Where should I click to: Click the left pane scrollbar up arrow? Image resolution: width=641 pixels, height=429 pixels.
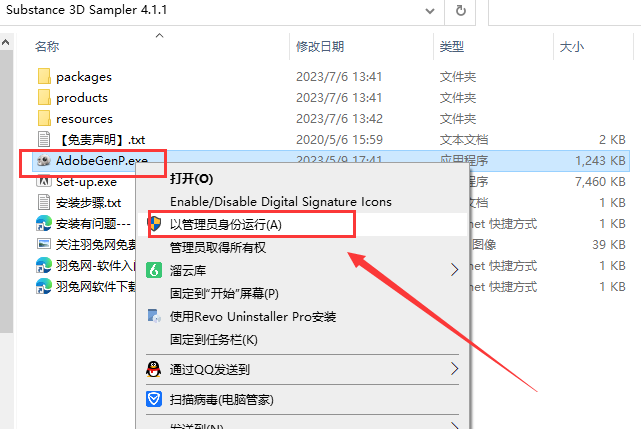[x=6, y=43]
